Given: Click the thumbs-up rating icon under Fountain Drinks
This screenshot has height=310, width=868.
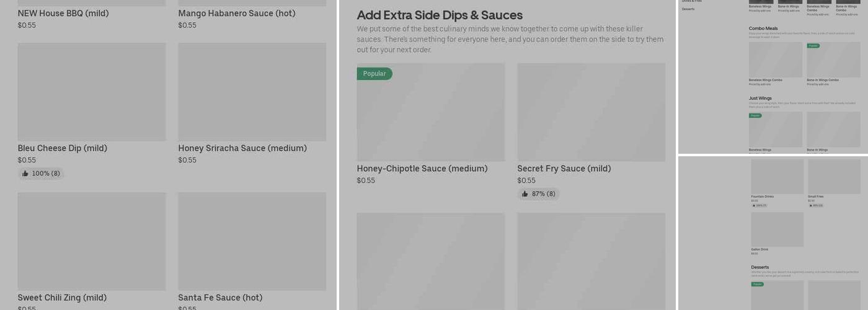Looking at the screenshot, I should pos(753,205).
